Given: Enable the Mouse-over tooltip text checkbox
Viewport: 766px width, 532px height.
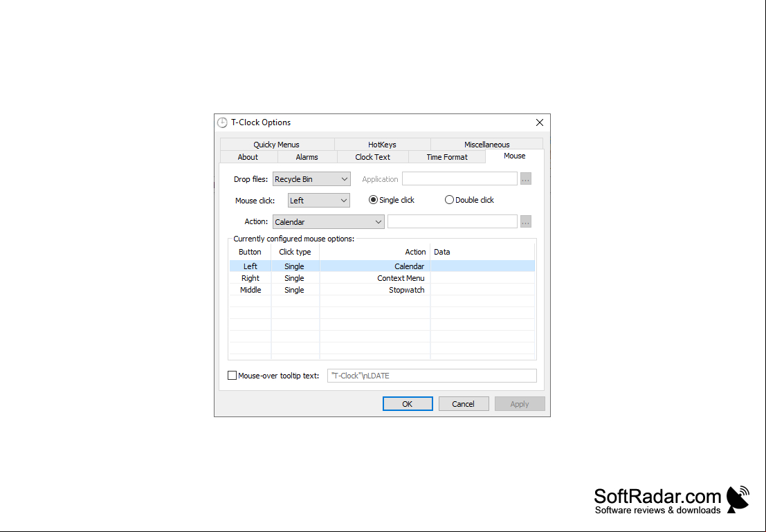Looking at the screenshot, I should [x=232, y=376].
